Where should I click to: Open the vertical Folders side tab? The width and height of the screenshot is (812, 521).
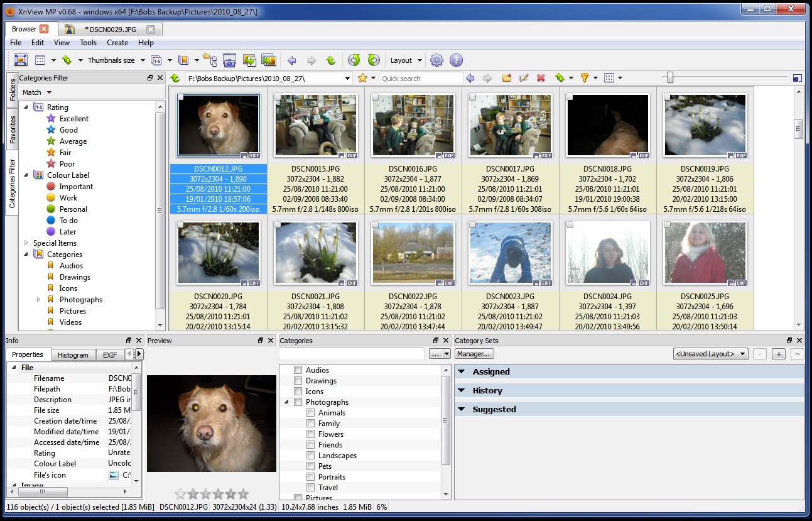(13, 90)
